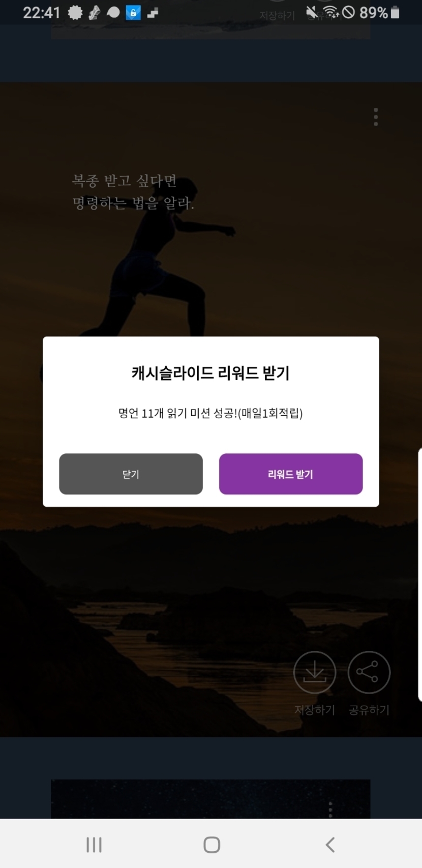Tap the chat bubble notification icon
Viewport: 422px width, 868px height.
(113, 13)
